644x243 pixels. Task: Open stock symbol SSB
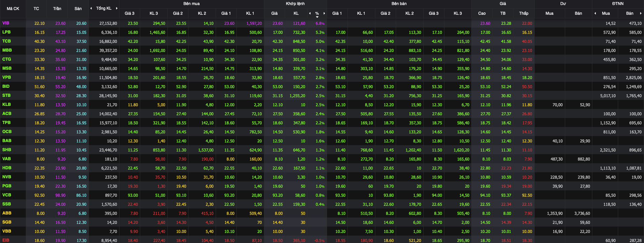[x=6, y=204]
